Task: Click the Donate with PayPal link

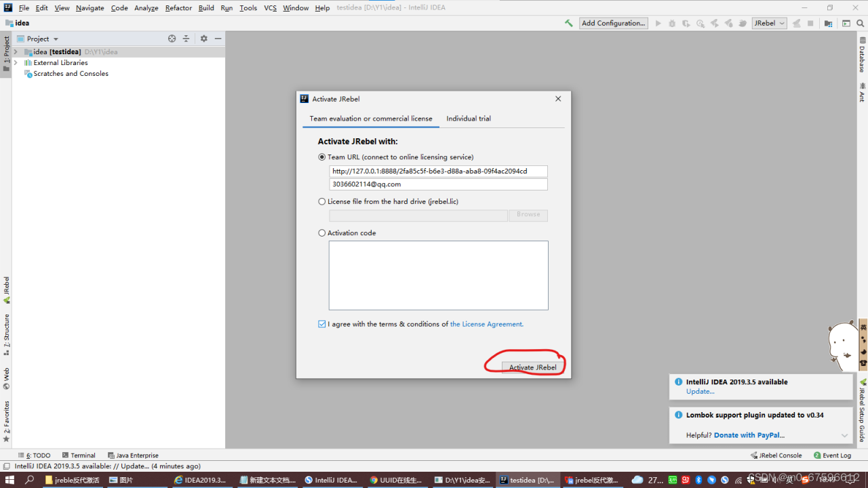Action: [x=749, y=435]
